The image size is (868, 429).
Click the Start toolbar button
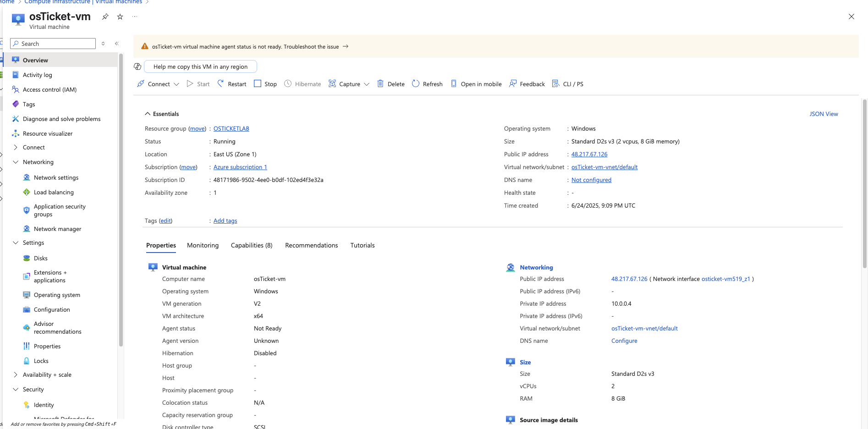pyautogui.click(x=198, y=84)
